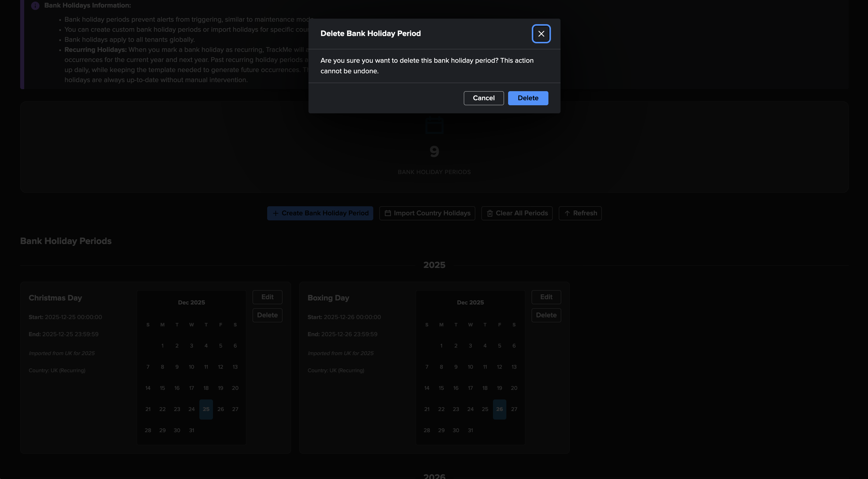Cancel the bank holiday deletion

[x=483, y=98]
